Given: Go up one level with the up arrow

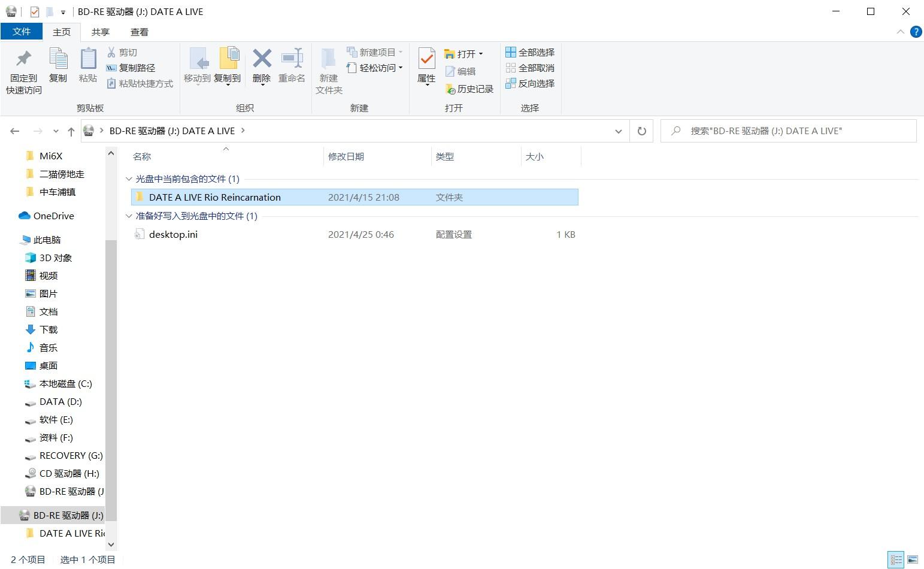Looking at the screenshot, I should point(71,131).
